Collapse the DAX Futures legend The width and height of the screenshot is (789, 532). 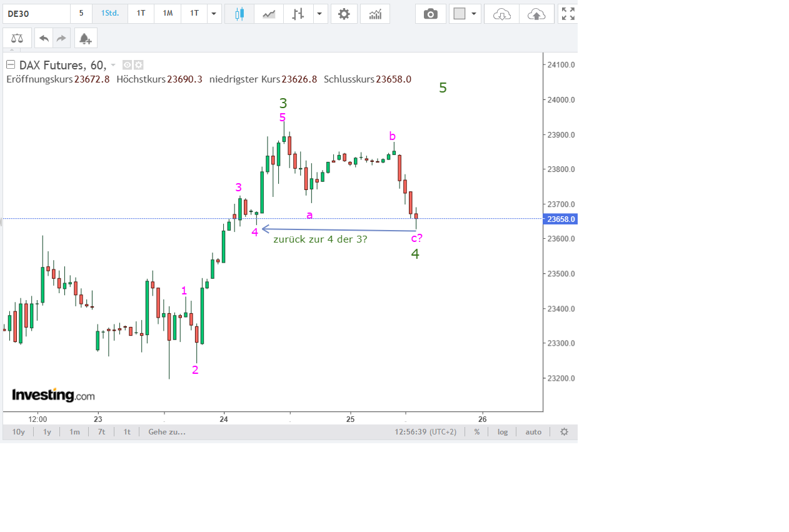pos(11,65)
